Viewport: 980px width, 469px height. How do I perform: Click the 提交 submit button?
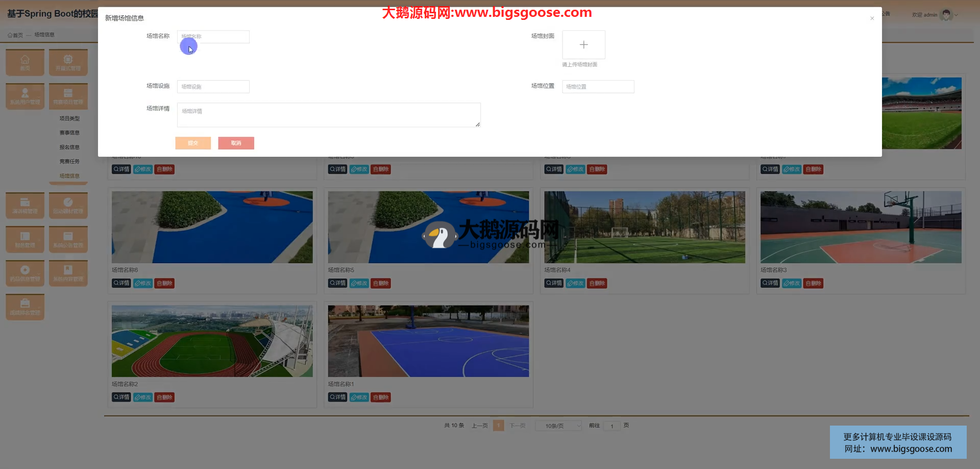193,143
